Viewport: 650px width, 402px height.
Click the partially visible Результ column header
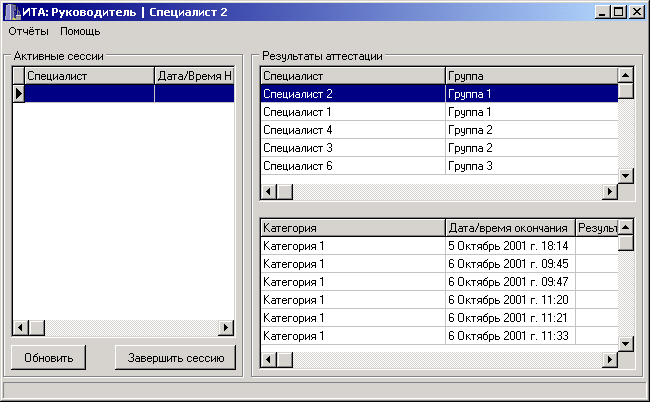[597, 228]
